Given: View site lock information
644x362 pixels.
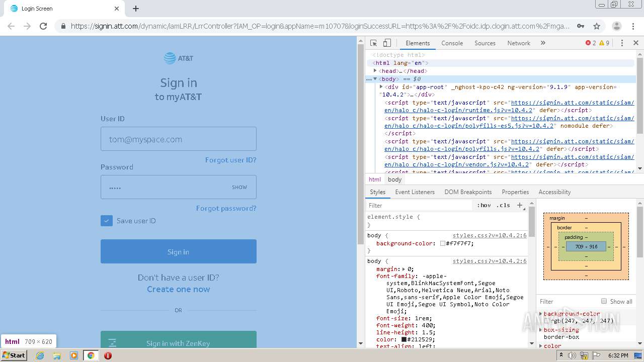Looking at the screenshot, I should tap(63, 26).
